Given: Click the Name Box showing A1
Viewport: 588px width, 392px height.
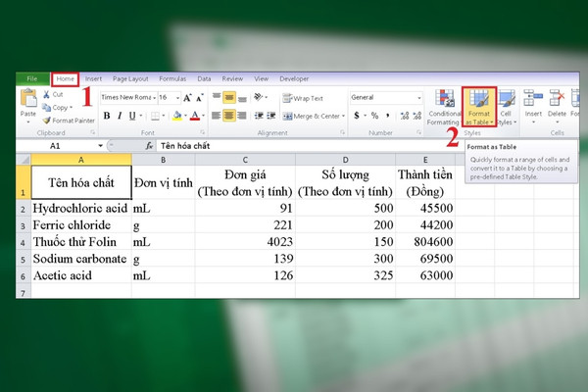Looking at the screenshot, I should [x=55, y=146].
